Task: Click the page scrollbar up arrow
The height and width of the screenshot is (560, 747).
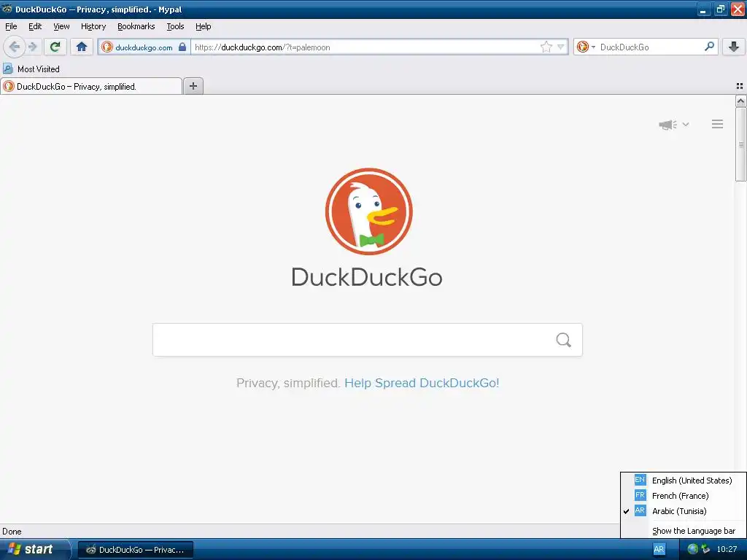Action: [740, 101]
